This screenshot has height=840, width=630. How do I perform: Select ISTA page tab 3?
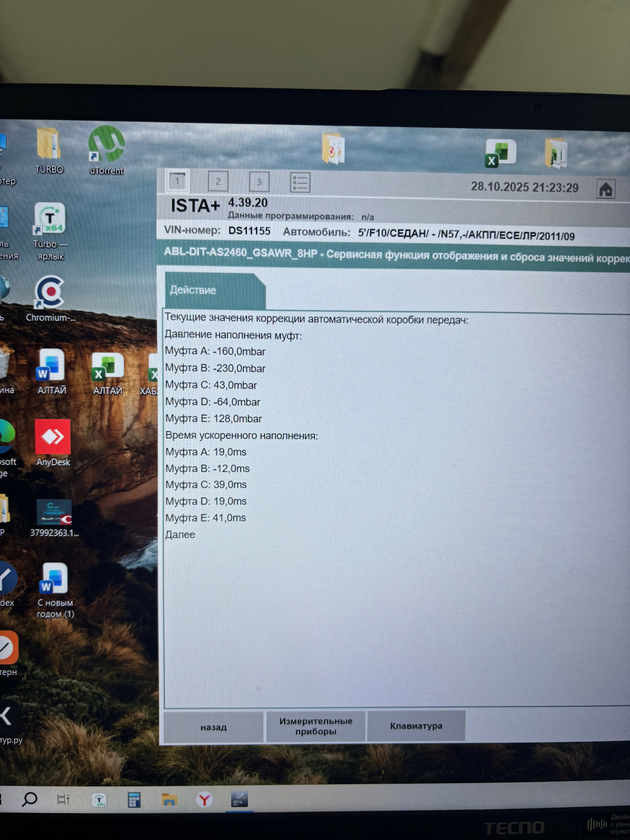259,182
